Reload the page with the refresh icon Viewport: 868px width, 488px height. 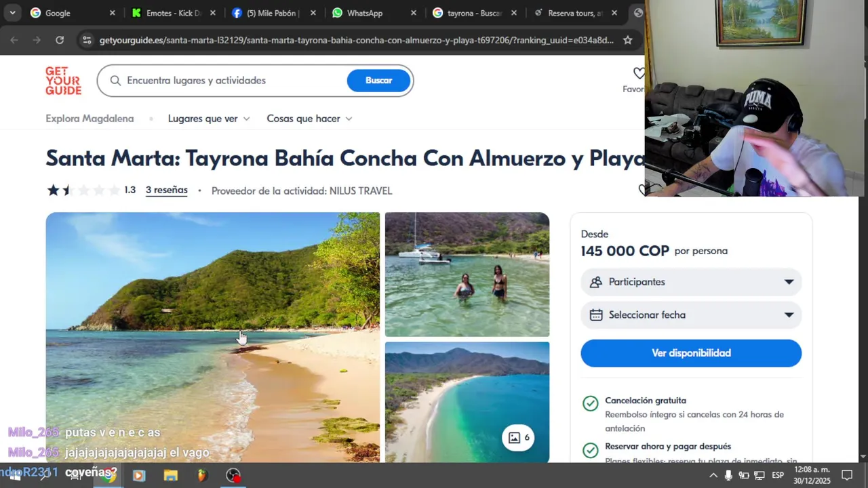click(60, 40)
